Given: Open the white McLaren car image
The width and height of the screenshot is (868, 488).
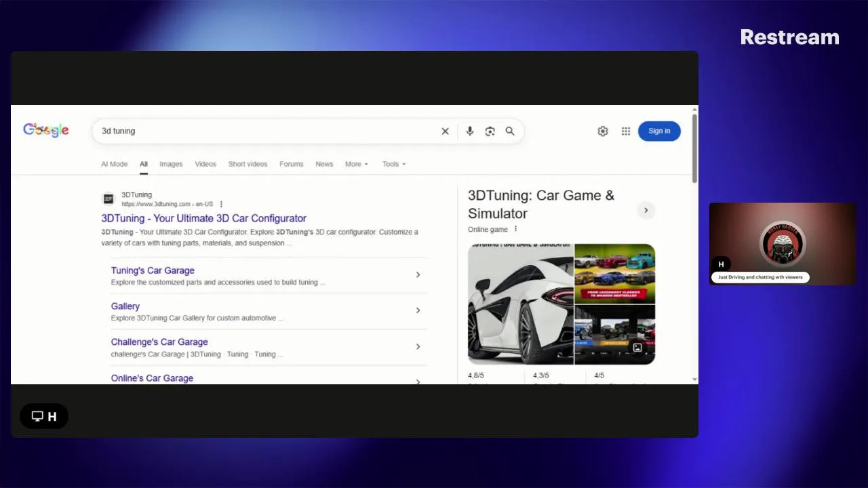Looking at the screenshot, I should [x=520, y=304].
